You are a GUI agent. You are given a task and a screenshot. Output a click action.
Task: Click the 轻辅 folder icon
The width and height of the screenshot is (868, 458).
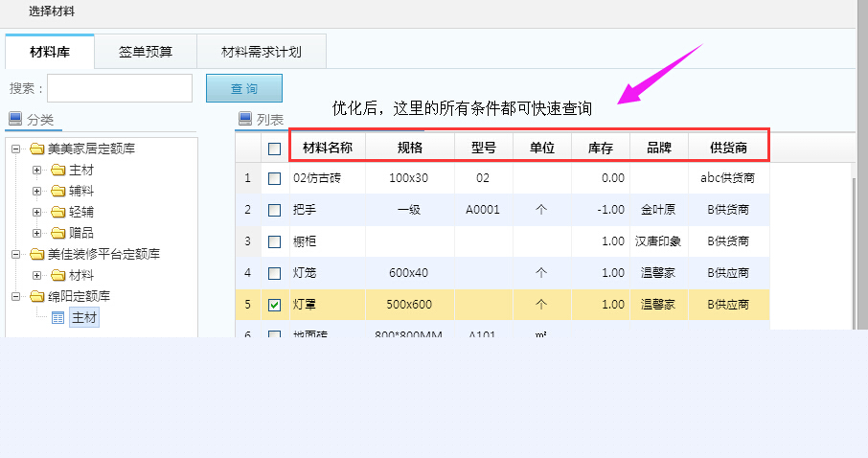[x=57, y=212]
